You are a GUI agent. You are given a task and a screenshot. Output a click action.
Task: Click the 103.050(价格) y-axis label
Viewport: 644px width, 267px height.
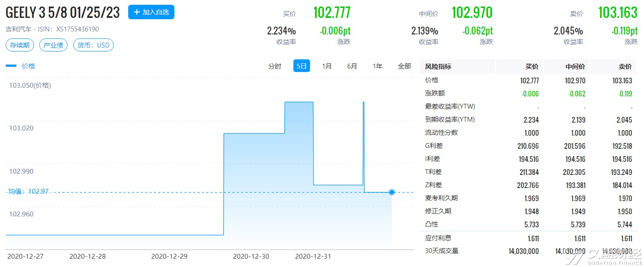(30, 86)
